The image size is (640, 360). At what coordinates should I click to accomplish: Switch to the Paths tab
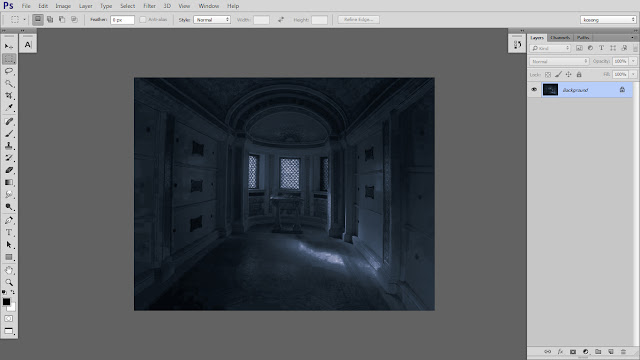tap(582, 38)
